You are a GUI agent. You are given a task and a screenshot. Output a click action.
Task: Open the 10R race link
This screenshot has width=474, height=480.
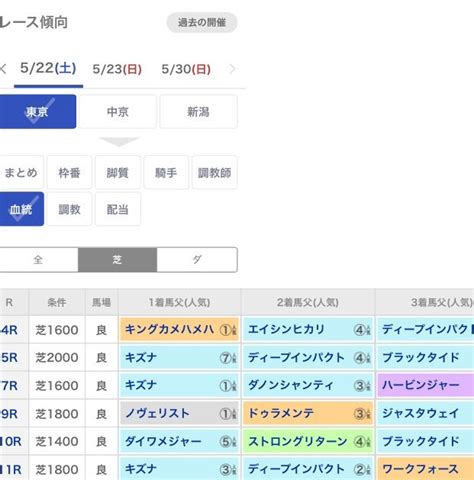(11, 442)
